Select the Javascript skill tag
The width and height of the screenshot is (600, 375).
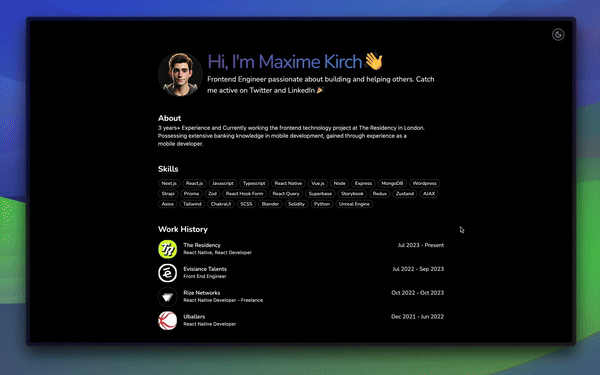point(223,183)
